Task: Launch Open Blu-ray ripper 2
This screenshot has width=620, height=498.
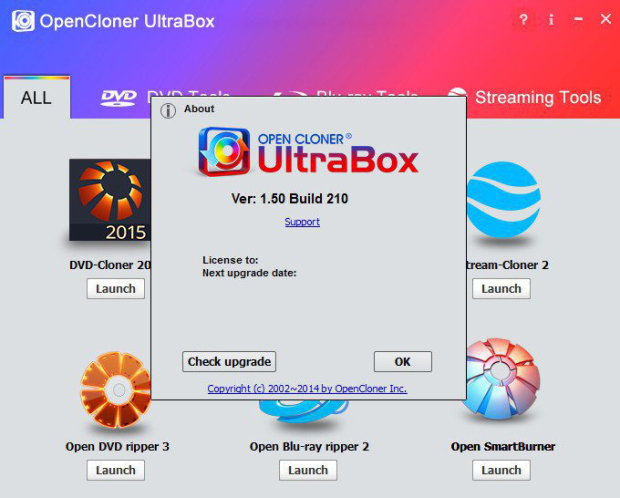Action: pos(308,470)
